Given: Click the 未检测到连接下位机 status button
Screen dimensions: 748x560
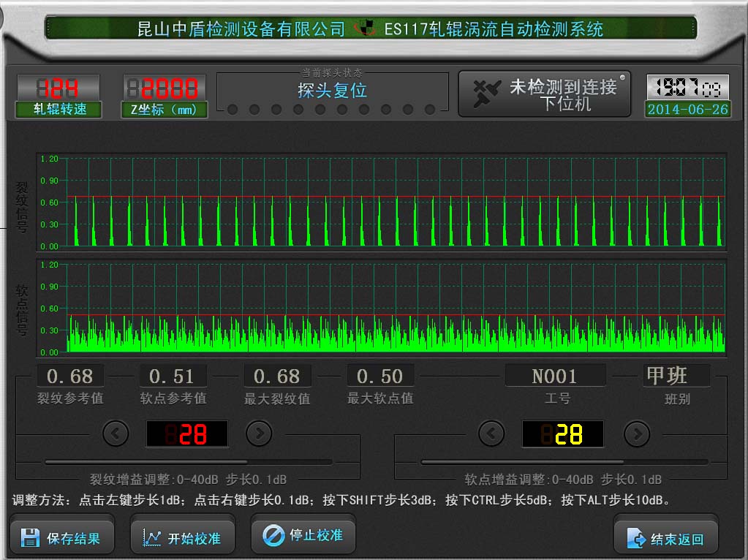Looking at the screenshot, I should pos(545,94).
